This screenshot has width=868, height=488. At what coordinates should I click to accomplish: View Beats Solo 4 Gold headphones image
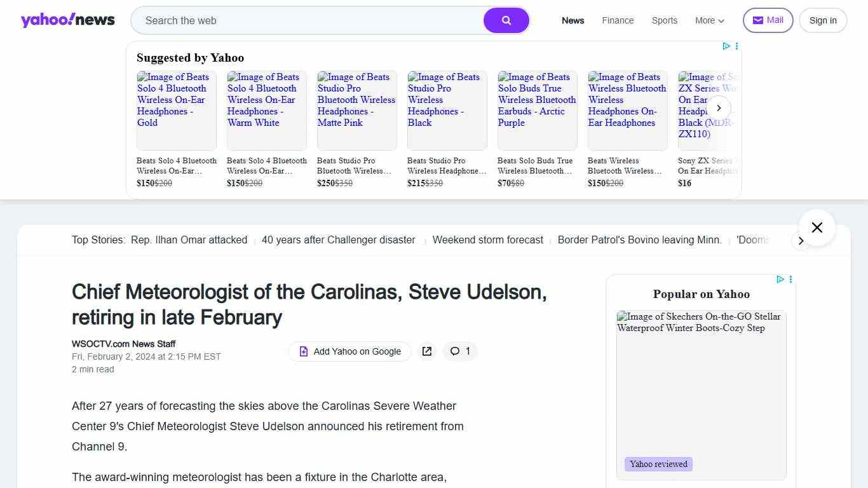pos(176,110)
